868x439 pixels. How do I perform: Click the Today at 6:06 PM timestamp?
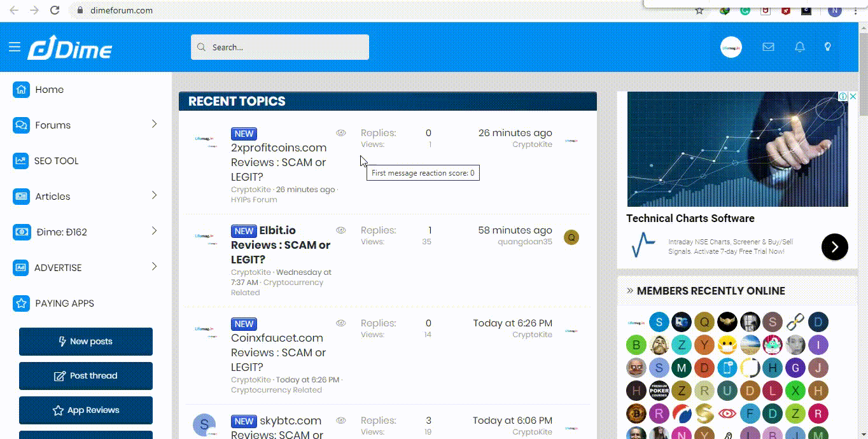tap(513, 421)
